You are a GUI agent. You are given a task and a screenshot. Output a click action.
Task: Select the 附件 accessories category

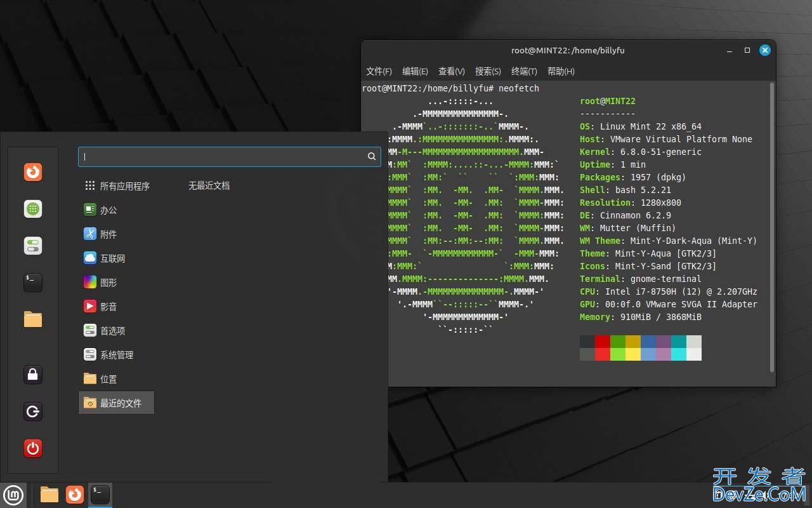click(117, 234)
